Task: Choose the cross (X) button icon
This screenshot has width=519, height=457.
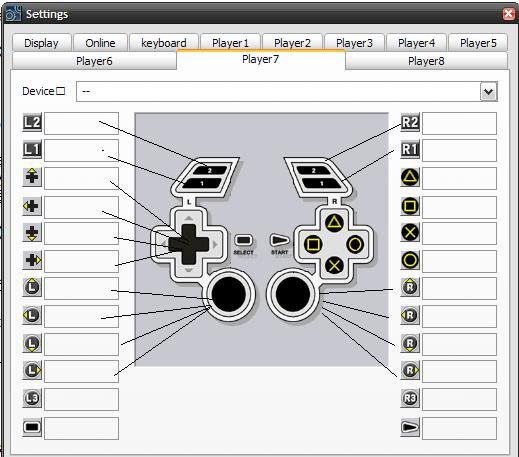Action: pyautogui.click(x=410, y=232)
